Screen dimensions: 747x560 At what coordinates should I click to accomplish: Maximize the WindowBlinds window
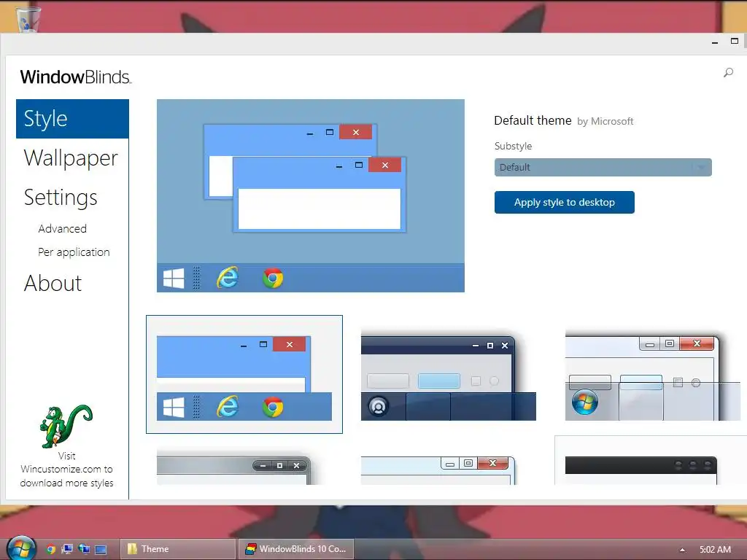735,42
